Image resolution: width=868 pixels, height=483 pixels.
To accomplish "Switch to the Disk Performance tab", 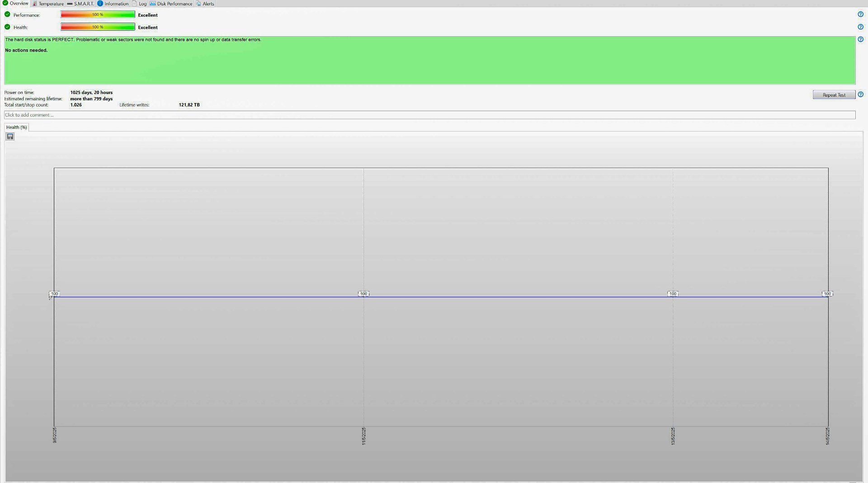I will point(171,4).
